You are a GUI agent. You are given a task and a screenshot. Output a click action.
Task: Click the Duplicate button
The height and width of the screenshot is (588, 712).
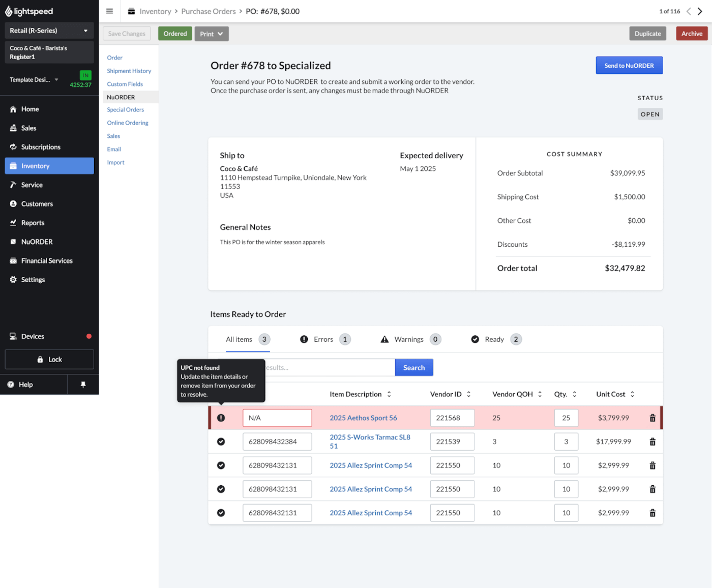coord(648,34)
